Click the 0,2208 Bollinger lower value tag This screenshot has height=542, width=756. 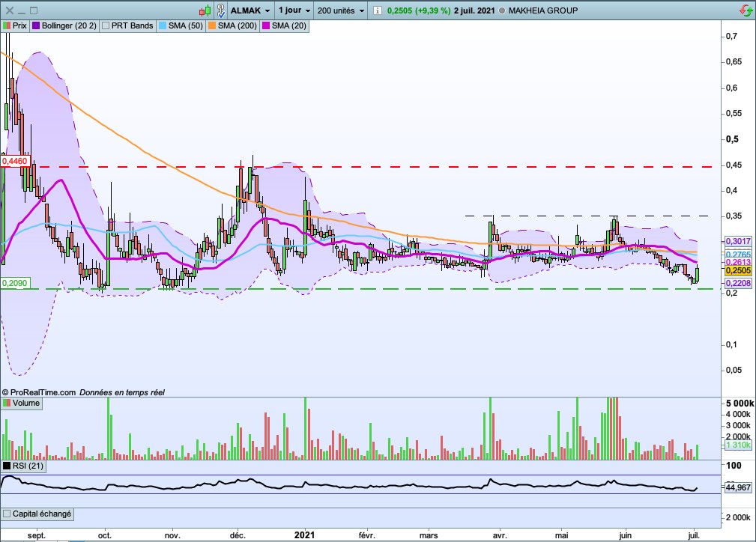[738, 283]
